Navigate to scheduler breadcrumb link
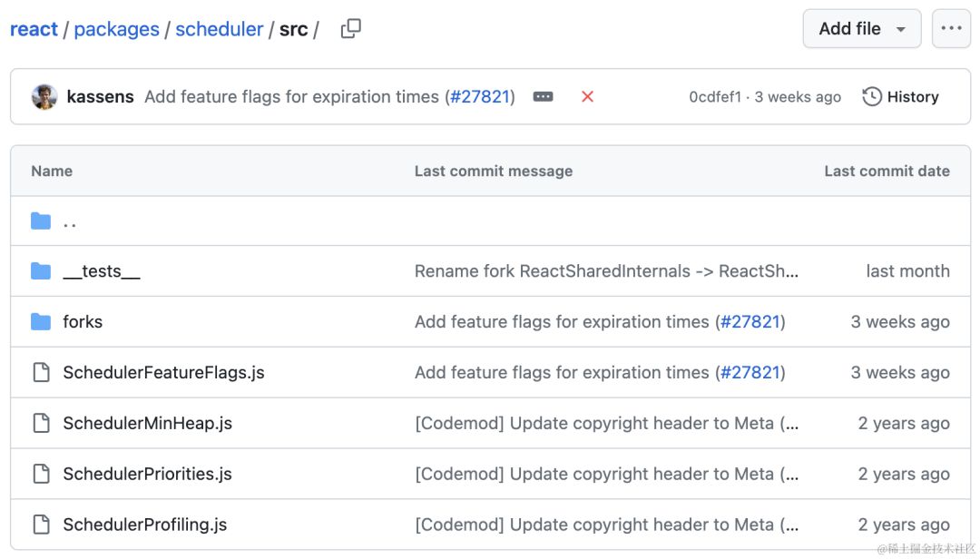Screen dimensions: 980x559 (x=219, y=29)
